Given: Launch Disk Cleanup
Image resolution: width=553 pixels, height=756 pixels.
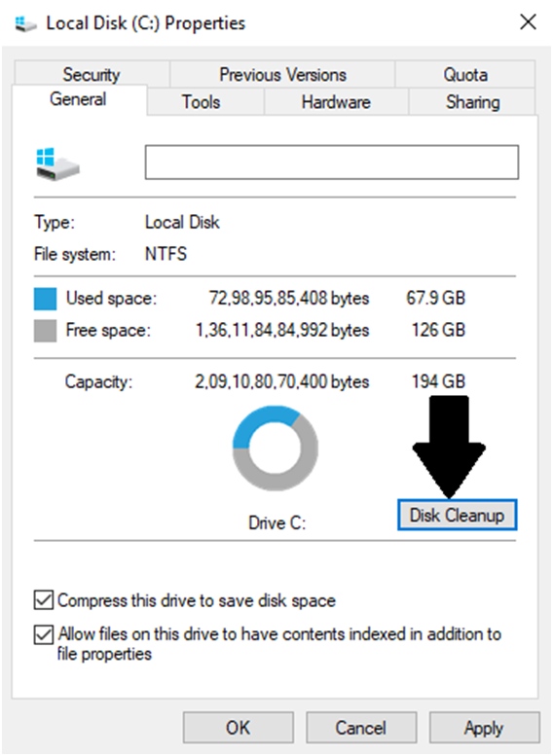Looking at the screenshot, I should (x=457, y=515).
